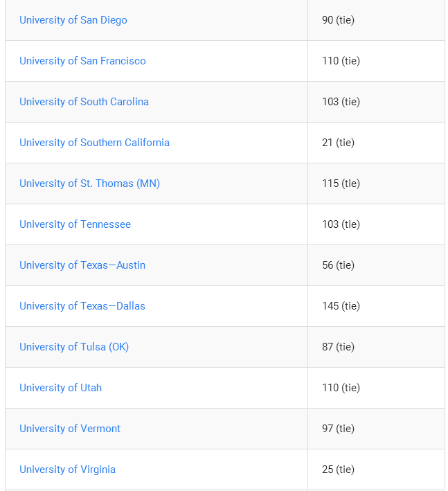Image resolution: width=448 pixels, height=491 pixels.
Task: Select the University of Tennessee link
Action: click(75, 224)
